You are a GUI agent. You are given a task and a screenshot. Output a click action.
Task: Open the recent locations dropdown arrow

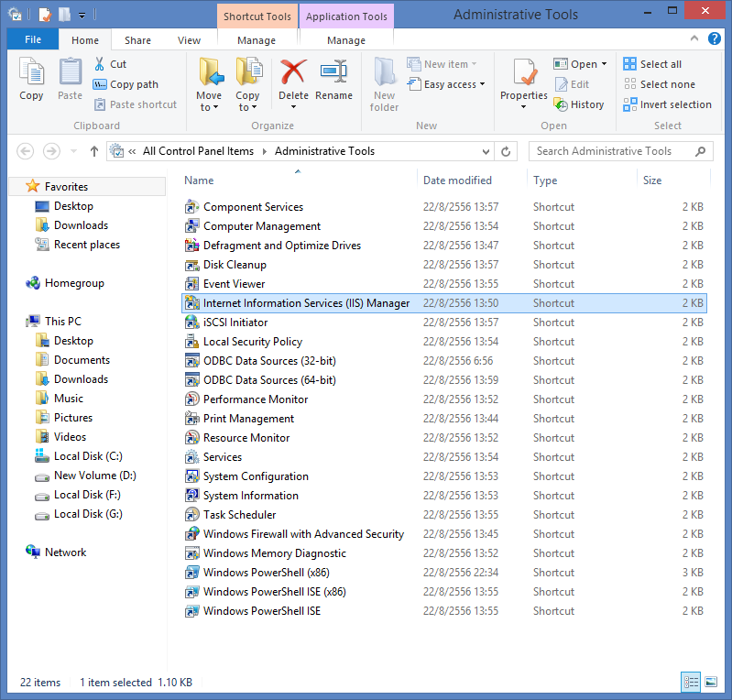[x=73, y=151]
